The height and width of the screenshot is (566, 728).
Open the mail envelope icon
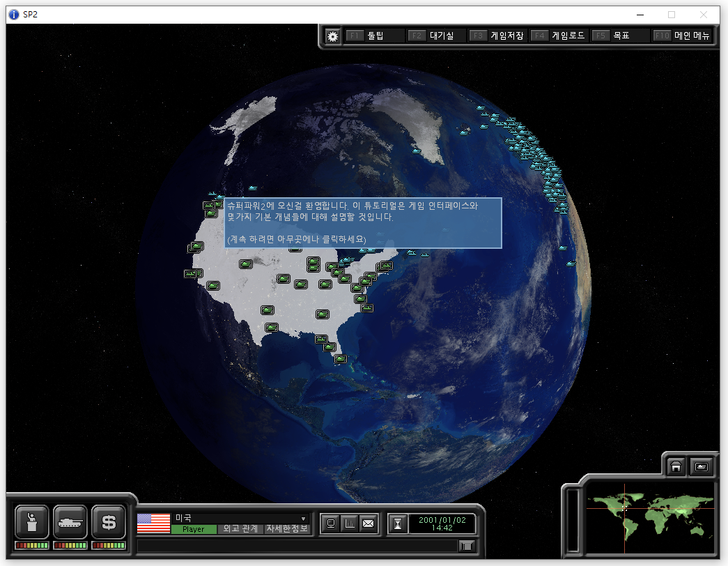click(368, 523)
